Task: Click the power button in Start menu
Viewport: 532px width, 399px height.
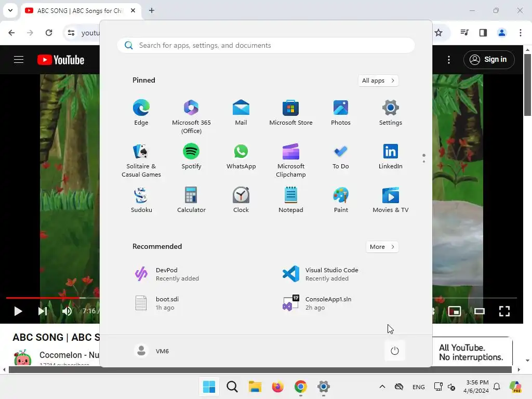Action: point(395,351)
